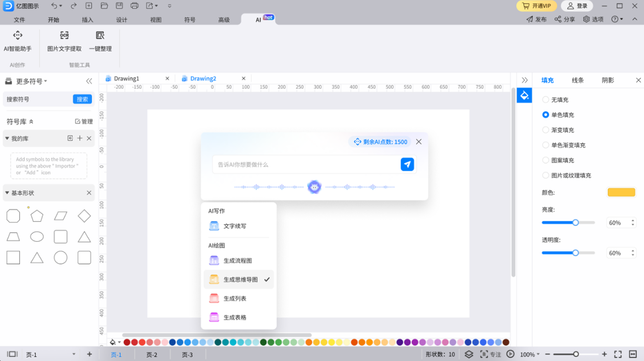Image resolution: width=644 pixels, height=361 pixels.
Task: Choose the 渐变填充 radio option
Action: [546, 130]
